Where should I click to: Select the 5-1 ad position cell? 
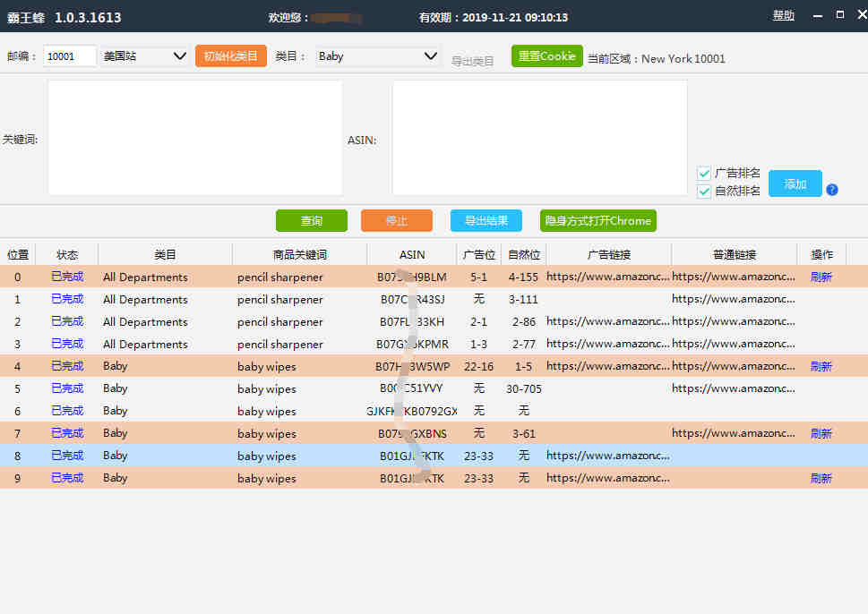[x=479, y=277]
